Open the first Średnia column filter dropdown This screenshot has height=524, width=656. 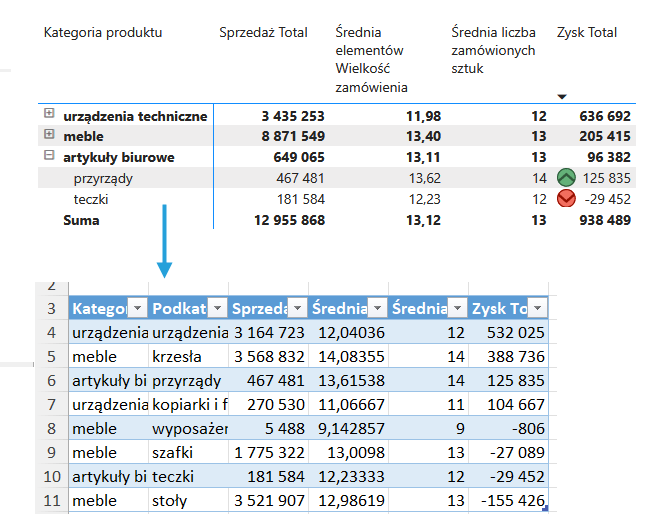[x=377, y=308]
